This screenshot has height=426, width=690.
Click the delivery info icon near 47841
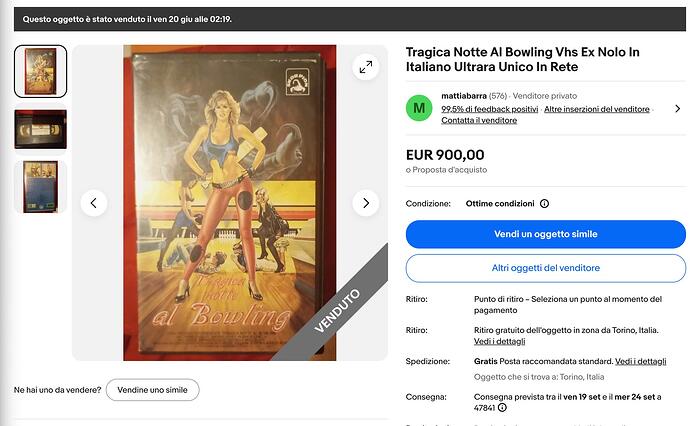[502, 408]
